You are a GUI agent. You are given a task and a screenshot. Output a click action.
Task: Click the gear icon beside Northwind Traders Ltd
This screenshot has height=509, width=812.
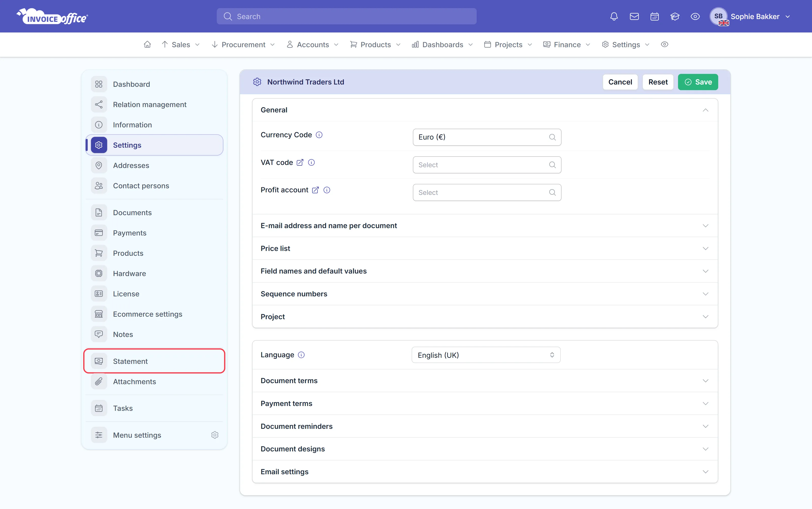click(x=257, y=82)
